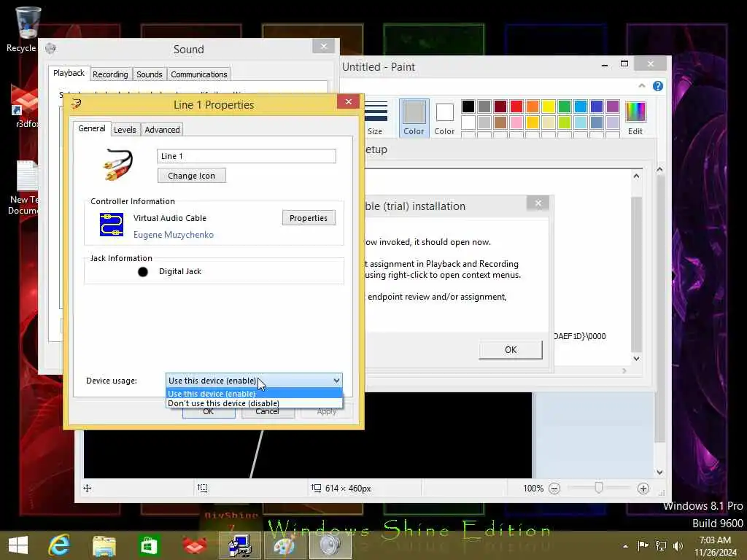Launch Internet Explorer from taskbar
This screenshot has width=747, height=560.
click(60, 545)
